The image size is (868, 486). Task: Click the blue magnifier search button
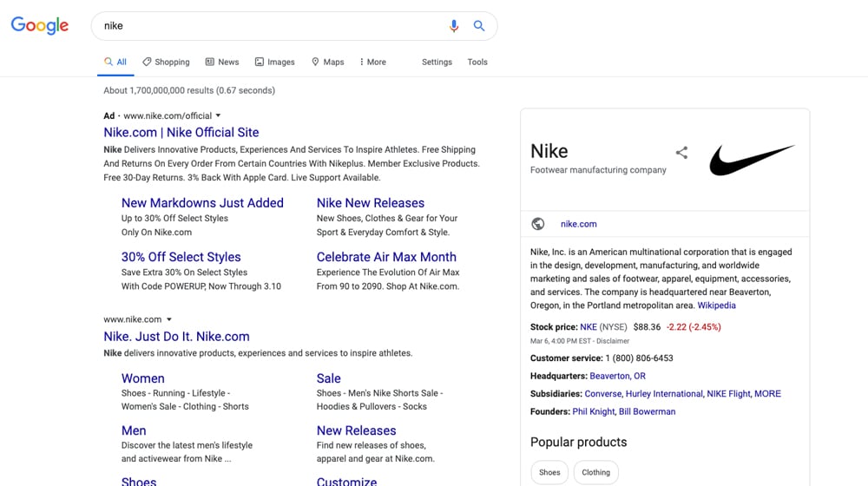(479, 26)
